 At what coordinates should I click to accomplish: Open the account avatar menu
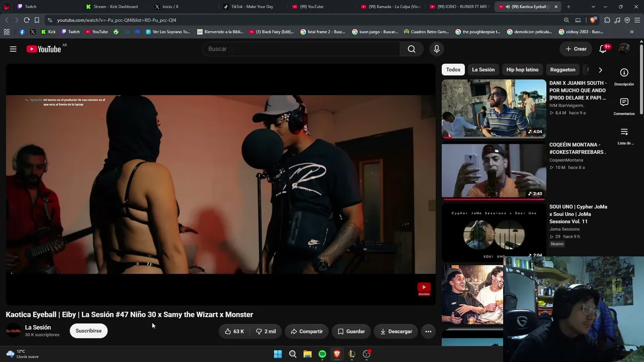click(x=624, y=49)
